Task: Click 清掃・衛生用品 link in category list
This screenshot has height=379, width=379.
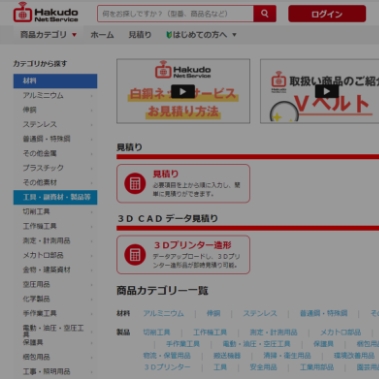Action: pos(287,356)
